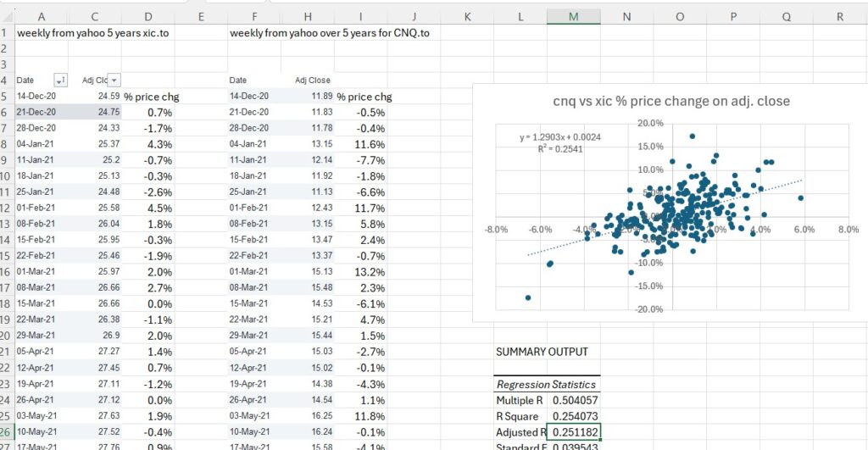Click the R Square value 0.254073

pos(575,415)
